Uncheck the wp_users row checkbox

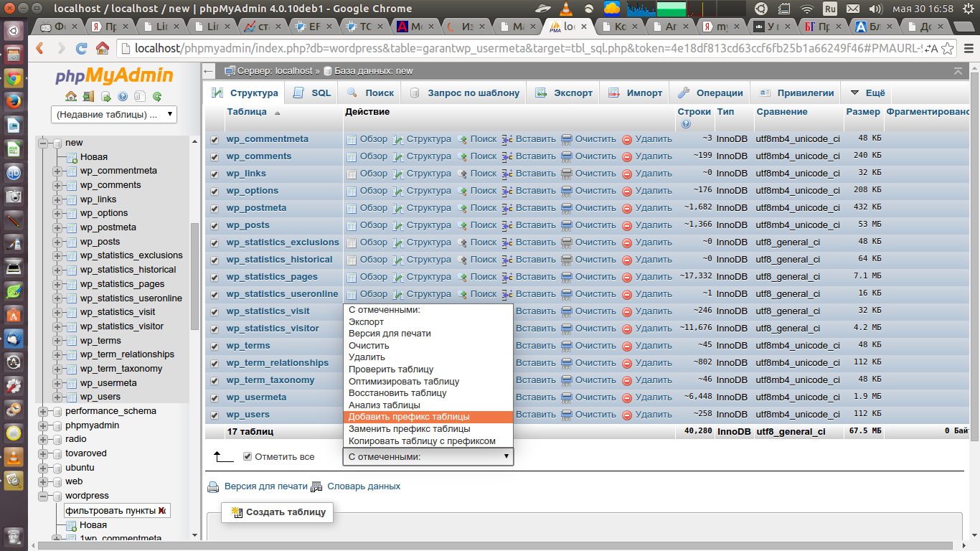point(215,415)
